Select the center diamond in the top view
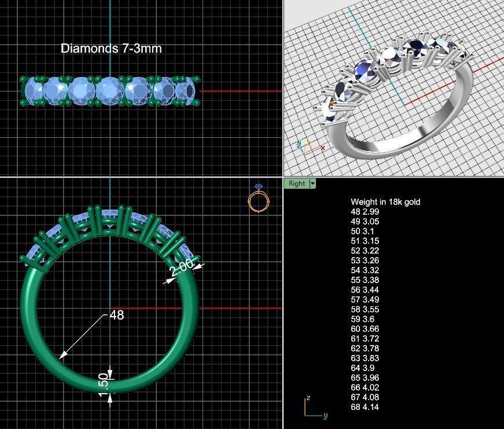Image resolution: width=504 pixels, height=429 pixels. pos(110,90)
